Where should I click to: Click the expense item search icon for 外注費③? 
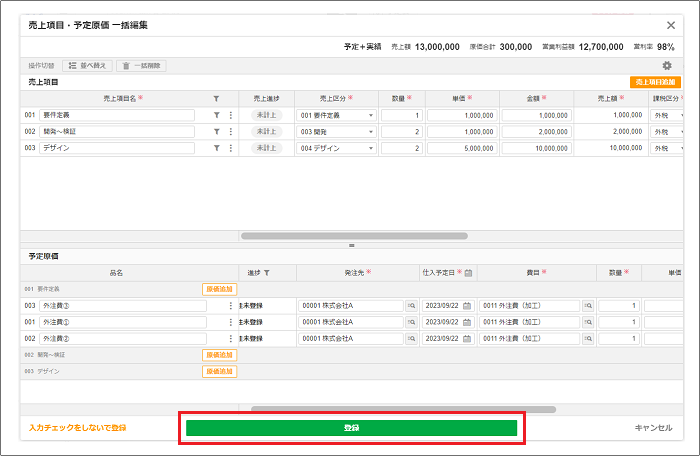[x=588, y=305]
